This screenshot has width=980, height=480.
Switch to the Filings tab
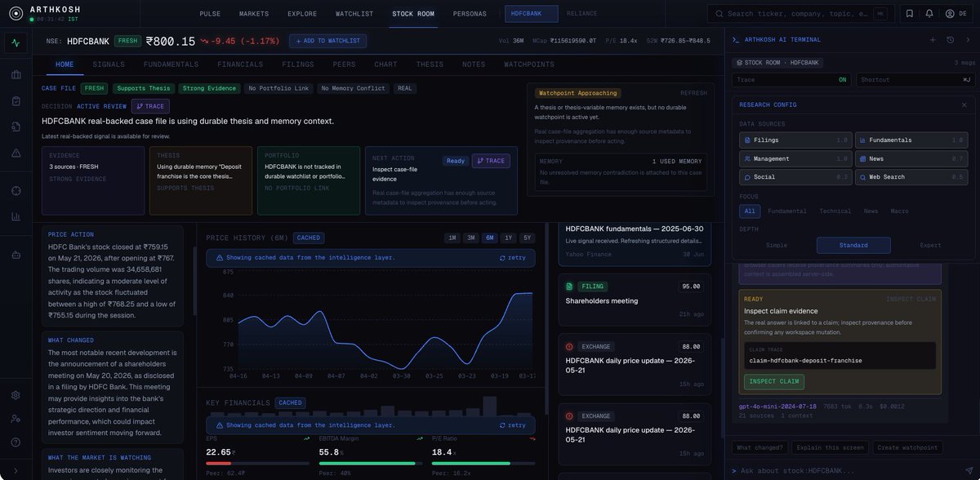(x=298, y=64)
